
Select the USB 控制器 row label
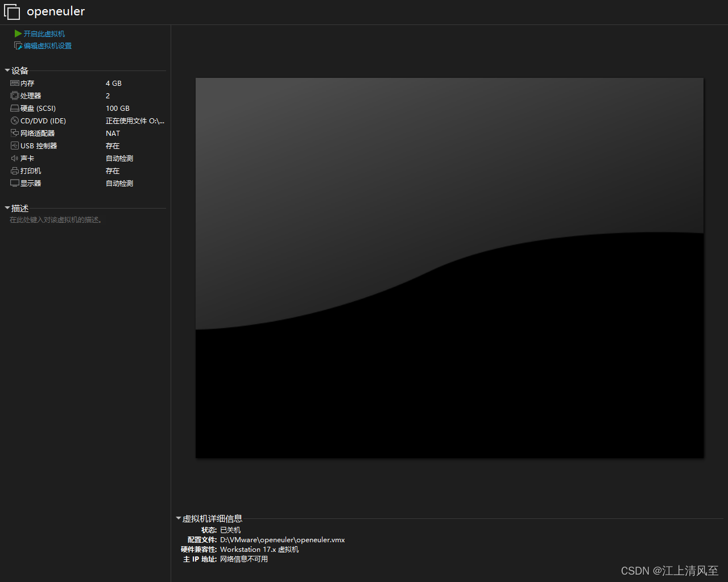pos(39,146)
